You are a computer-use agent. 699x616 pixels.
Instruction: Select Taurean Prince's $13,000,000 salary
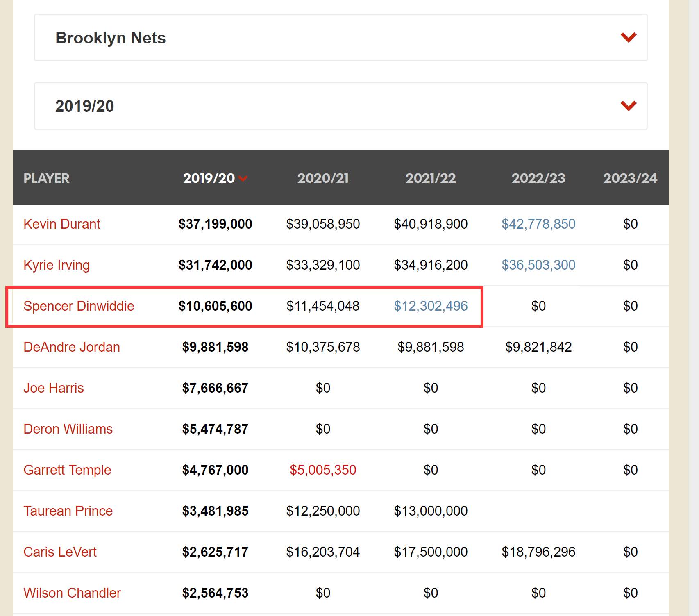coord(431,511)
